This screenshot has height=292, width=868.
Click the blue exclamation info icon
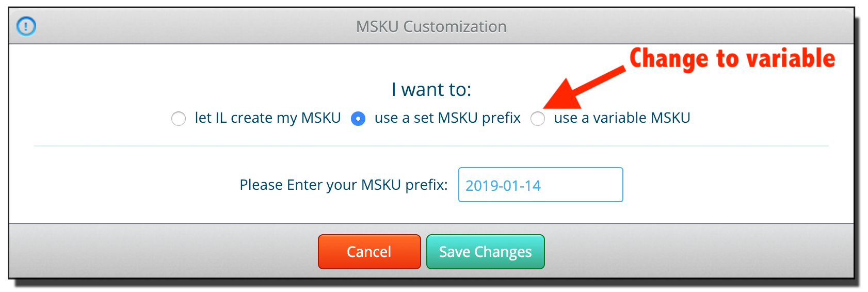point(26,26)
